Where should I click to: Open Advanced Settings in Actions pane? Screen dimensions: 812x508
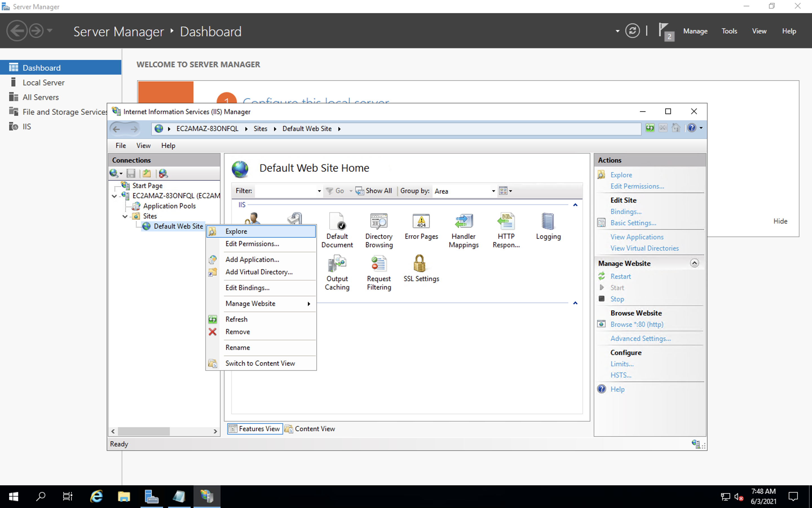(641, 339)
